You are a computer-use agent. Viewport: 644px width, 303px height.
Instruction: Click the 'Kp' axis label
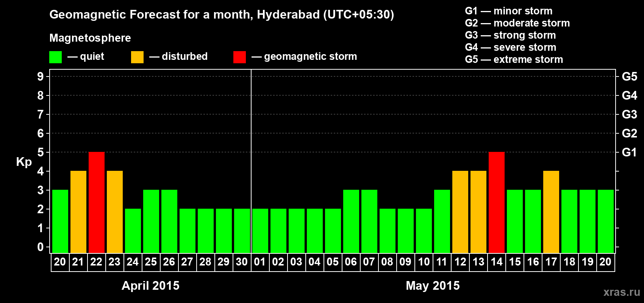click(24, 162)
